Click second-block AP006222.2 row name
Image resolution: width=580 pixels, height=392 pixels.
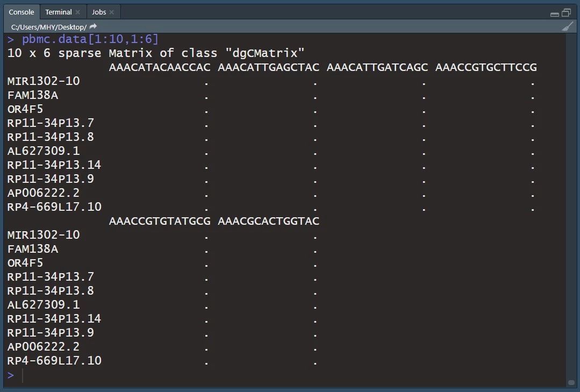[44, 347]
